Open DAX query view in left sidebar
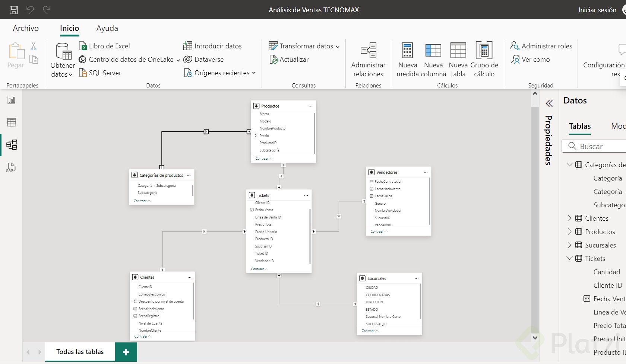626x364 pixels. (11, 167)
